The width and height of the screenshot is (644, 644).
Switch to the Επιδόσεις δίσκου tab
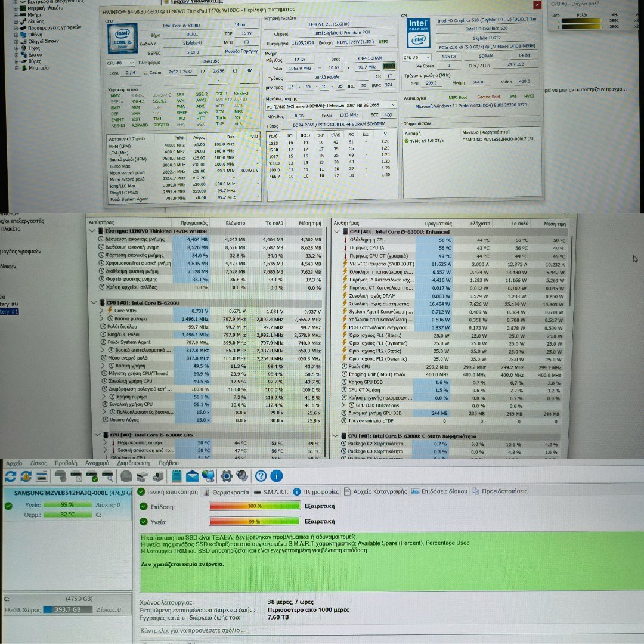click(x=439, y=491)
